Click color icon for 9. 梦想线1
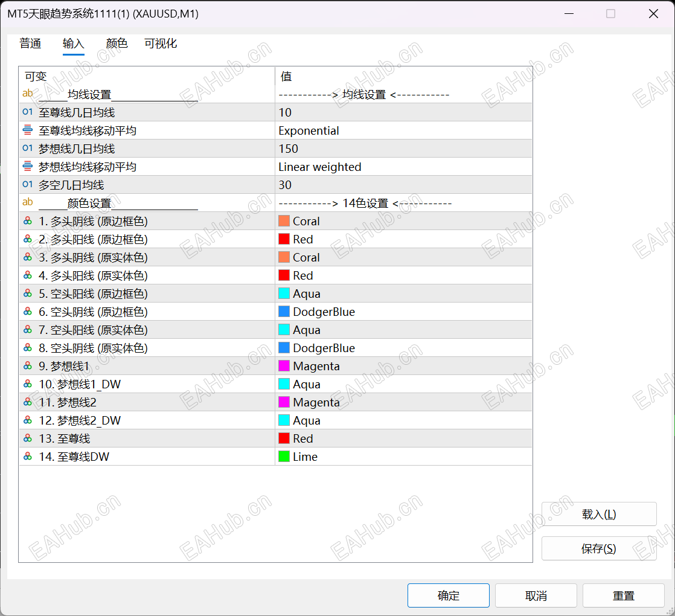This screenshot has height=616, width=675. 28,365
